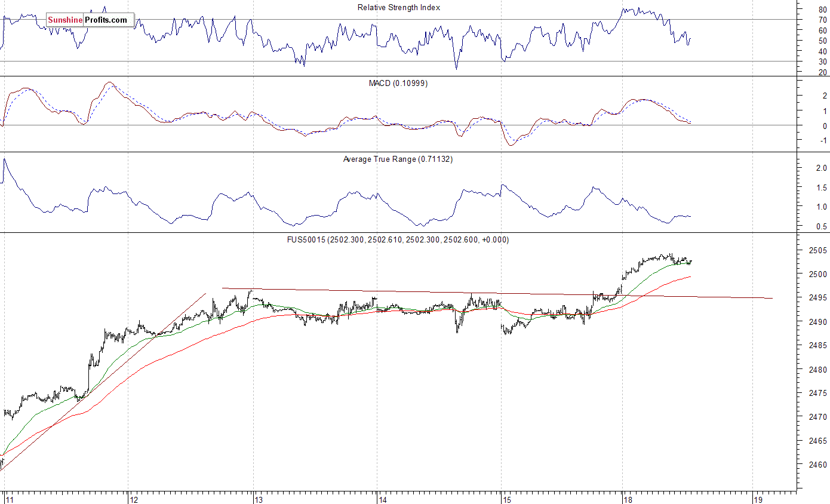
Task: Click the 2465 price axis label
Action: (x=817, y=441)
